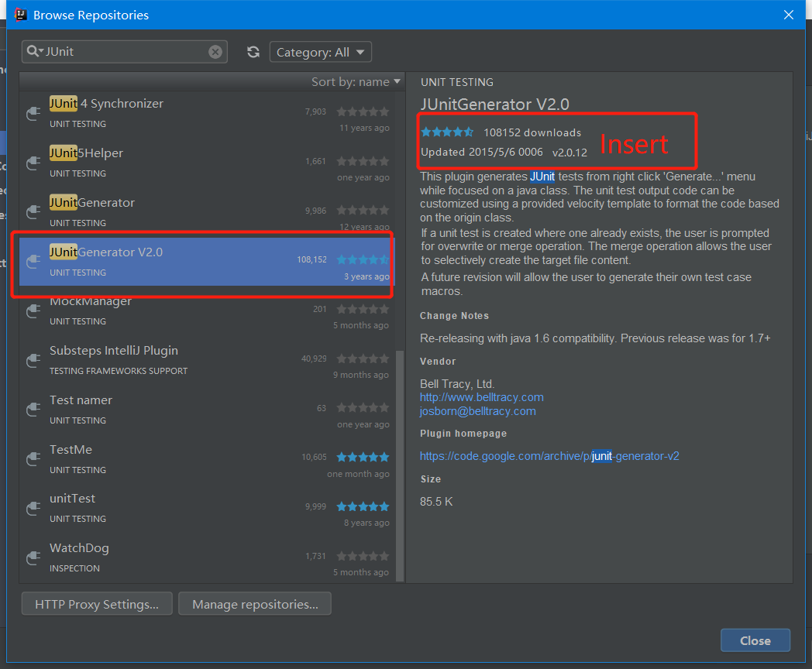Click plug icon of JUnit 4 Synchronizer
The height and width of the screenshot is (669, 812).
click(33, 113)
